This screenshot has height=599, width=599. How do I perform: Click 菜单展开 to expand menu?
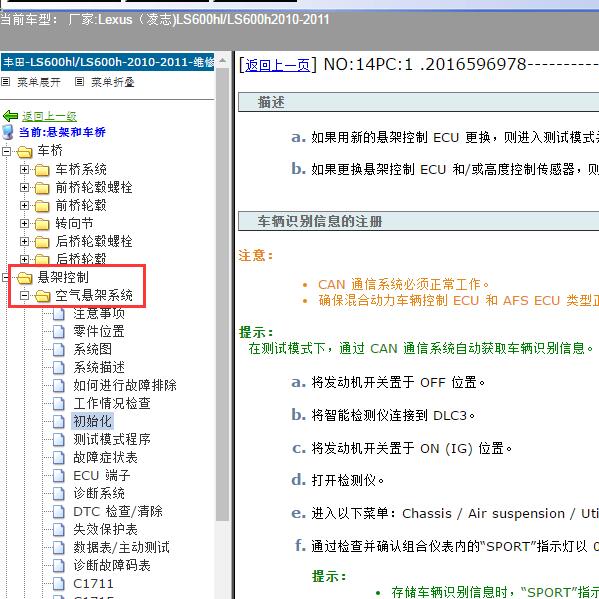point(39,82)
